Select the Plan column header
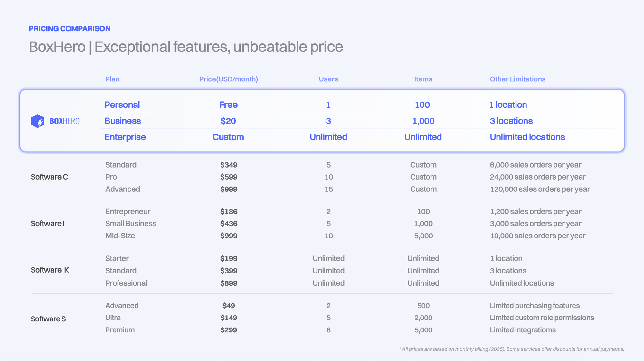Viewport: 644px width, 361px height. [x=112, y=79]
